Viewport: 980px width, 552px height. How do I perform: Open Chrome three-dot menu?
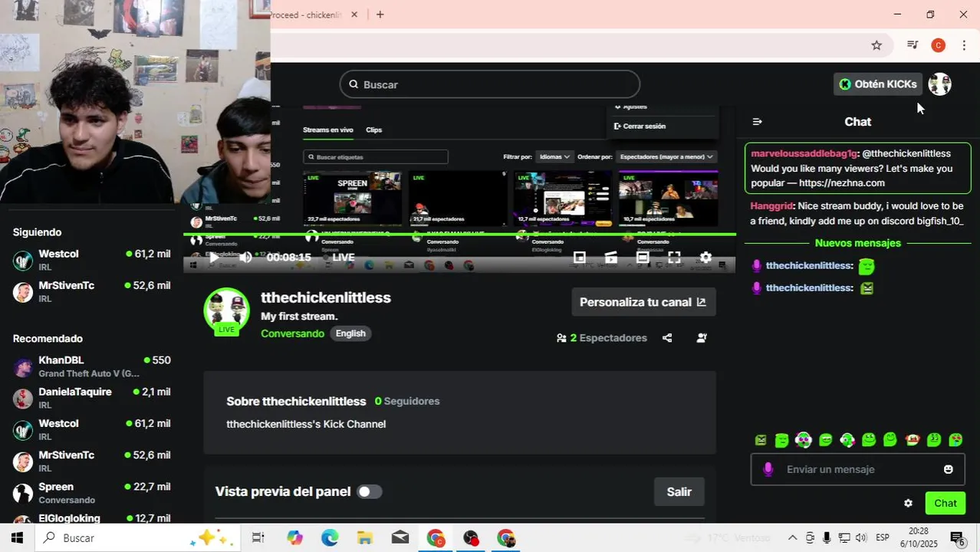tap(964, 45)
